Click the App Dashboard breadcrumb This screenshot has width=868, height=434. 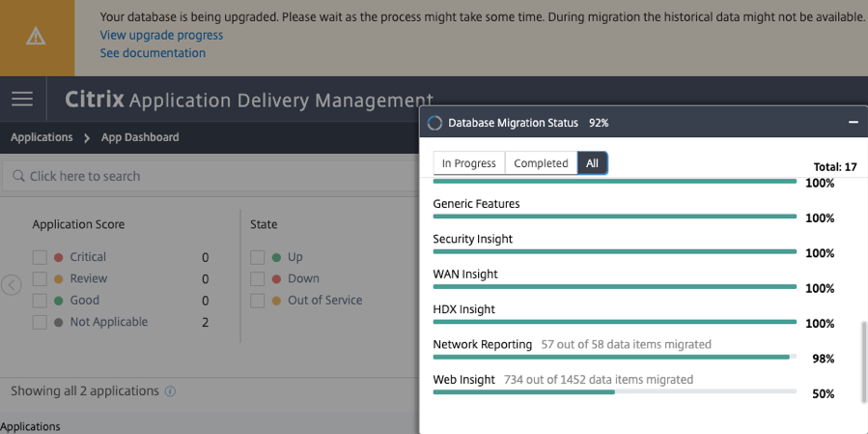[x=140, y=137]
